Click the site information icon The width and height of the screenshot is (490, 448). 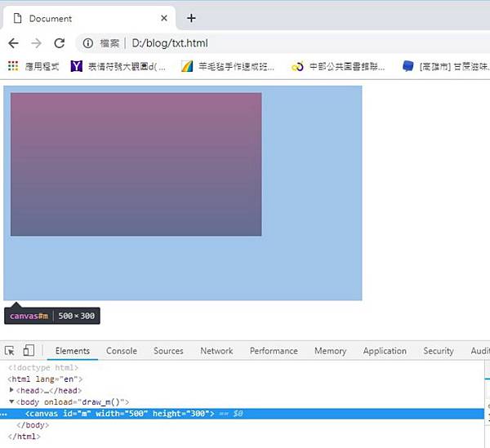point(87,43)
